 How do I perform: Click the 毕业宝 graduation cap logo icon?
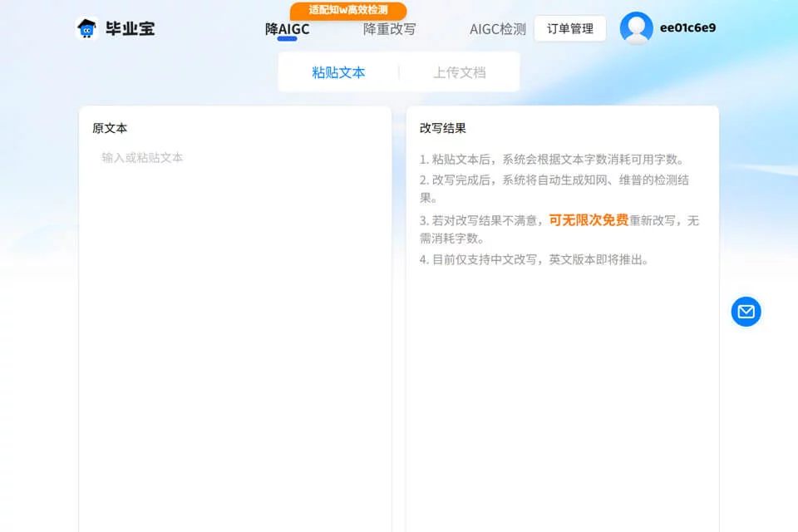click(87, 28)
